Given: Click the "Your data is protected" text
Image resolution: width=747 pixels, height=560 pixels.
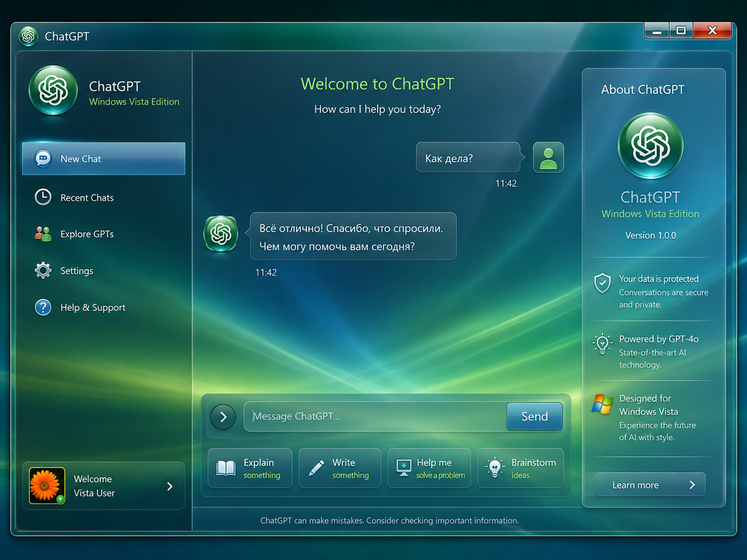Looking at the screenshot, I should tap(659, 279).
